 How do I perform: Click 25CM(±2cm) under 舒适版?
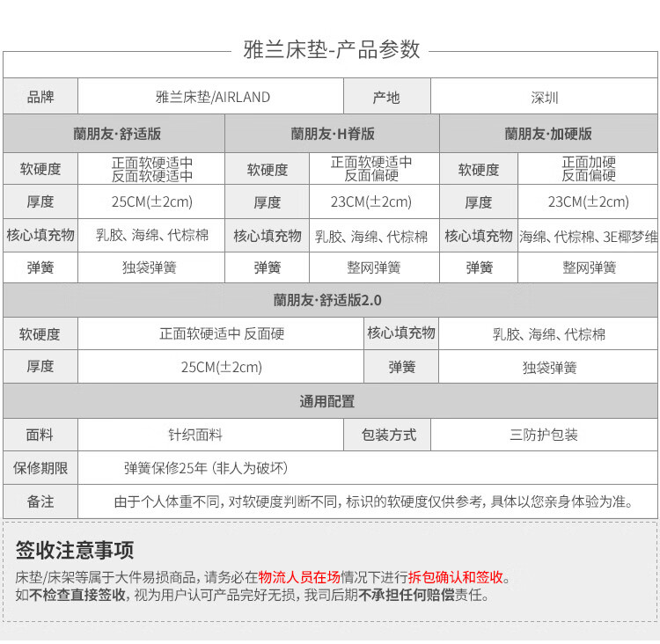(152, 201)
